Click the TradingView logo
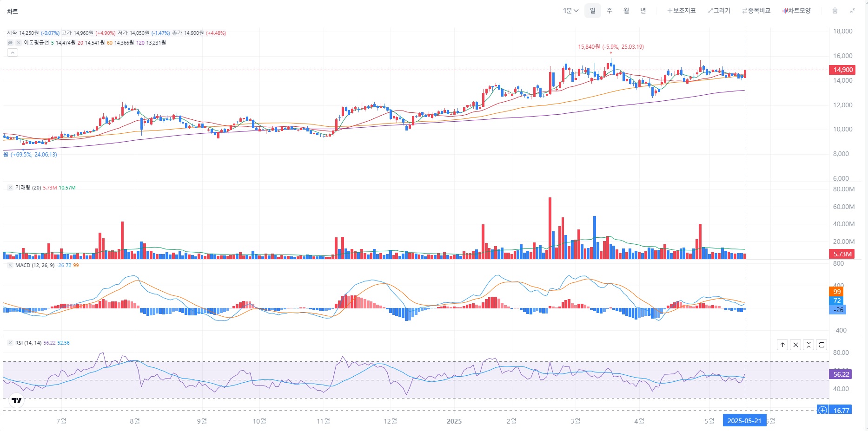Image resolution: width=868 pixels, height=431 pixels. point(17,400)
